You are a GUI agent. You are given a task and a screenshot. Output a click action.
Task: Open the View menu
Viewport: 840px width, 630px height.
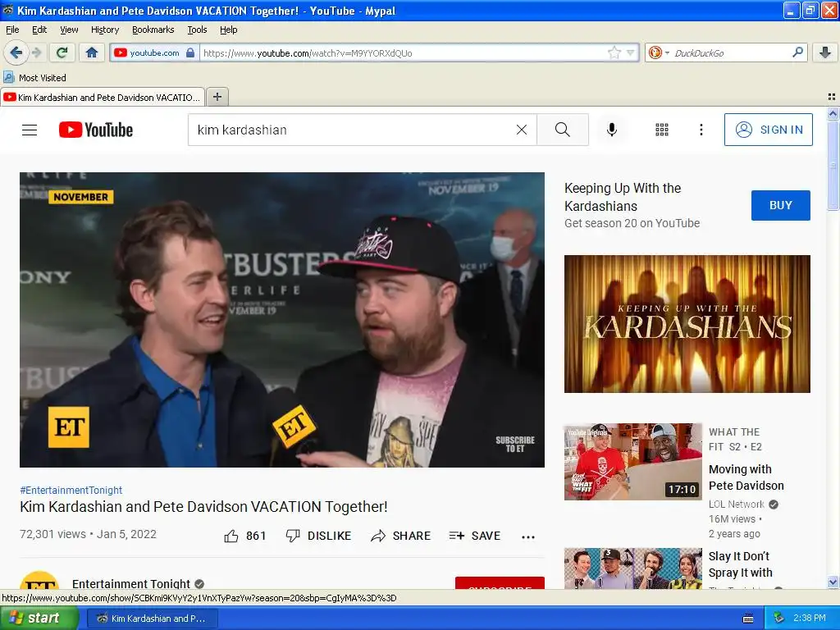(x=69, y=30)
